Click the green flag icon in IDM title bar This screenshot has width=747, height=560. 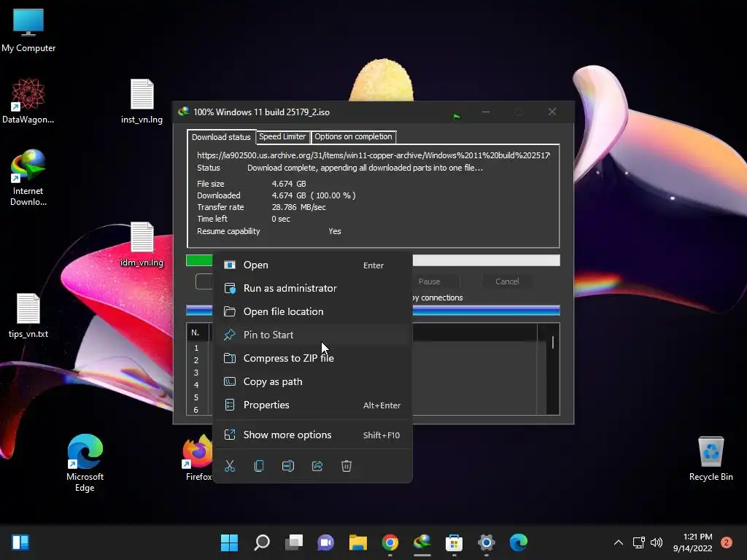click(457, 117)
